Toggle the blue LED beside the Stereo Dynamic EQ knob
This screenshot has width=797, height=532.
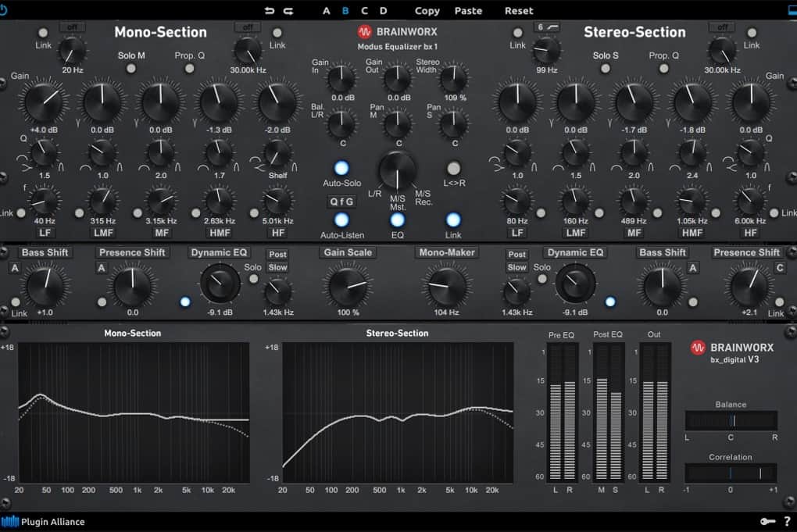click(610, 302)
